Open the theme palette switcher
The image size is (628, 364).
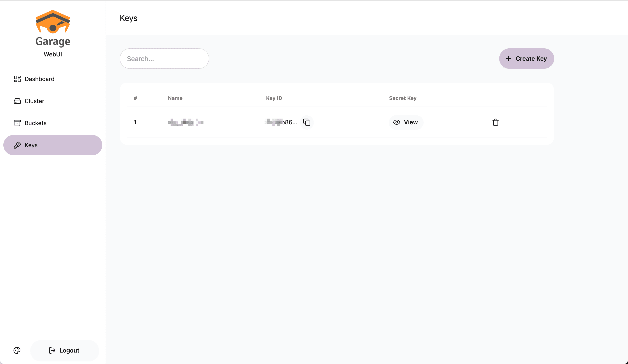click(17, 350)
